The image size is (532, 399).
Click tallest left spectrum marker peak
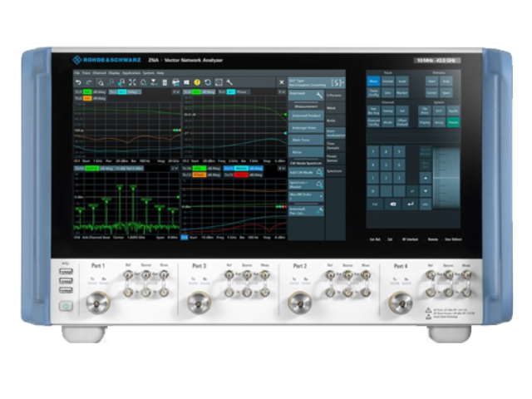[x=120, y=187]
